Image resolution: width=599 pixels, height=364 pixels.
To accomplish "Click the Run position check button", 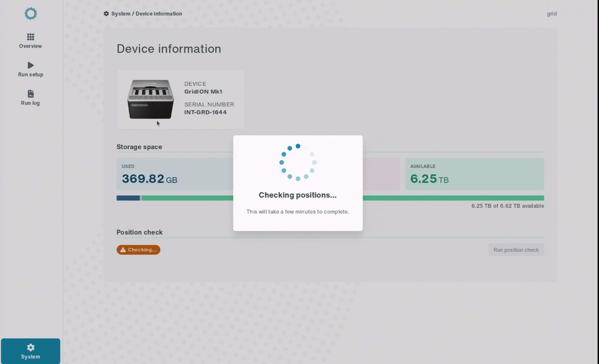I will [516, 250].
